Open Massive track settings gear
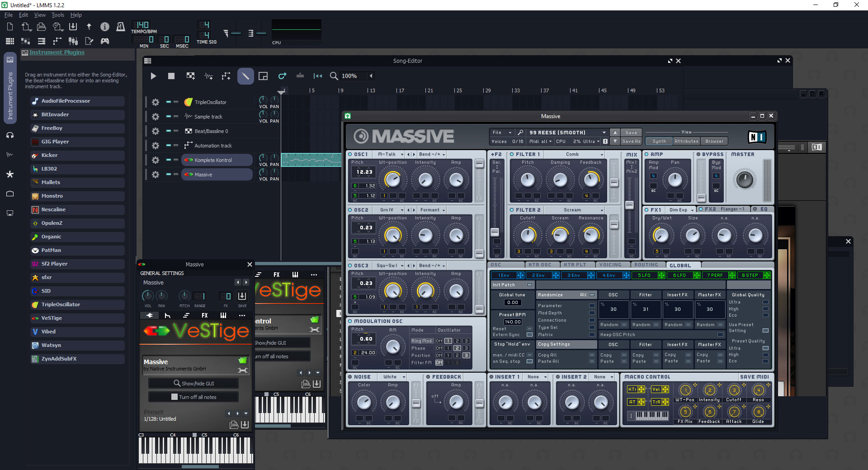This screenshot has height=470, width=868. pos(156,175)
